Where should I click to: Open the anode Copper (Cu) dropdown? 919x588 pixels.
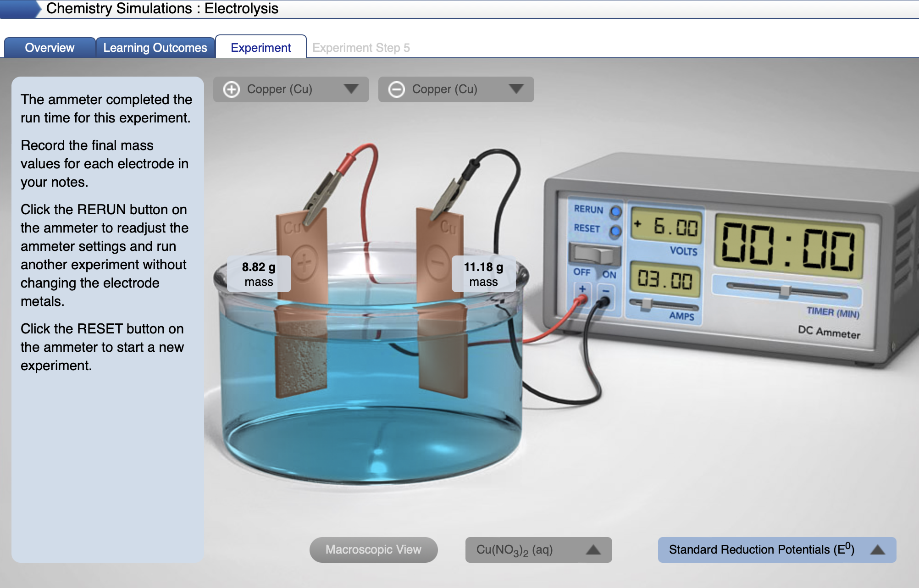coord(351,89)
